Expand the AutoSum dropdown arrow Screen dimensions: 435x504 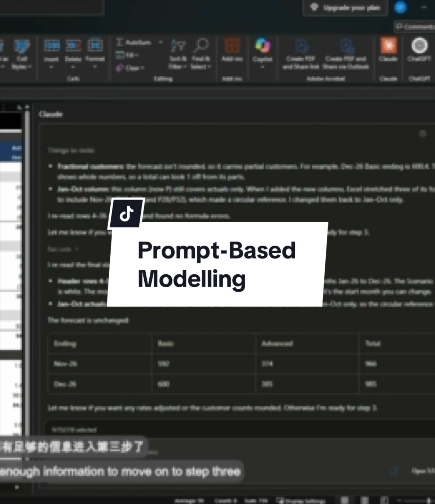pyautogui.click(x=161, y=43)
